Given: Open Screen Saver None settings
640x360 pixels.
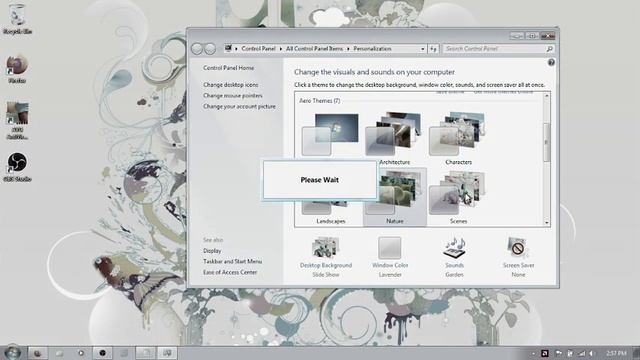Looking at the screenshot, I should pos(518,257).
